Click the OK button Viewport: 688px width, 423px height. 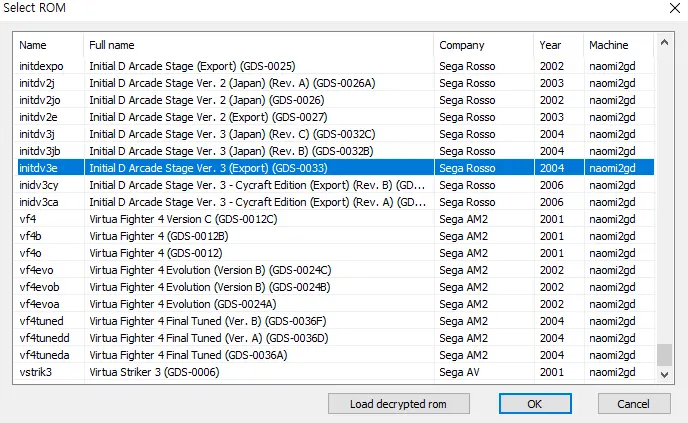pyautogui.click(x=535, y=403)
